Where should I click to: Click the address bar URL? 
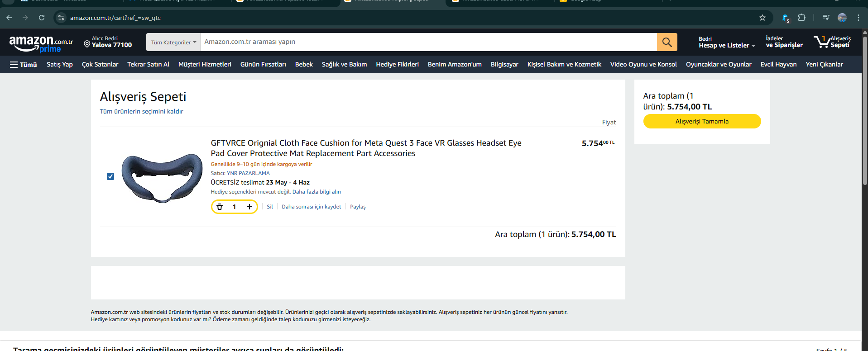[115, 18]
